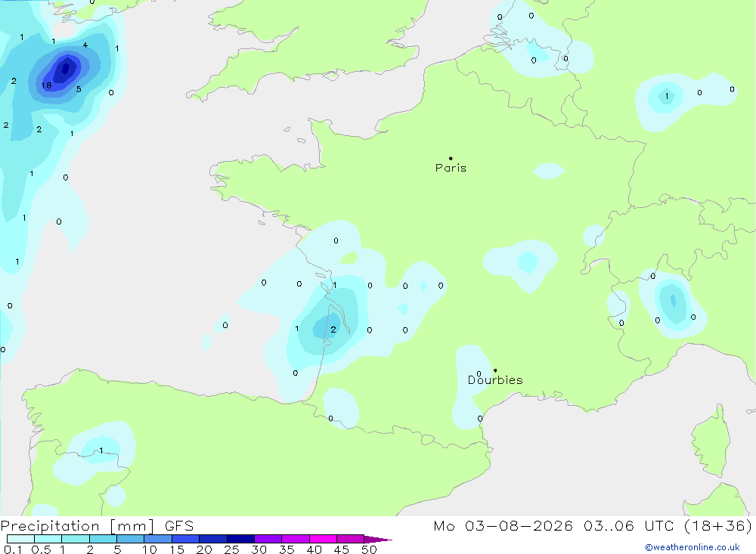Pick the 25–30 mm navy legend swatch
The width and height of the screenshot is (756, 554).
tap(240, 539)
